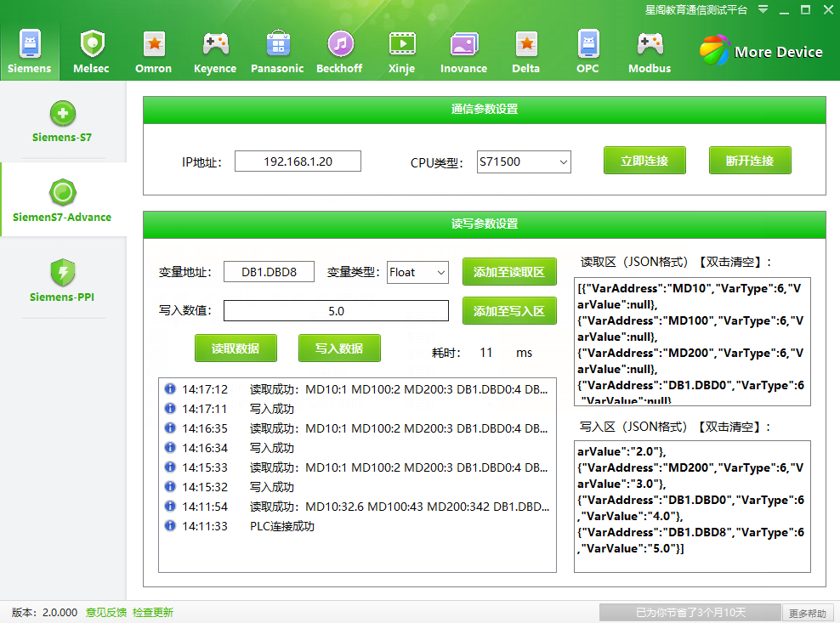The width and height of the screenshot is (840, 623).
Task: Click the 立即连接 button
Action: click(x=644, y=160)
